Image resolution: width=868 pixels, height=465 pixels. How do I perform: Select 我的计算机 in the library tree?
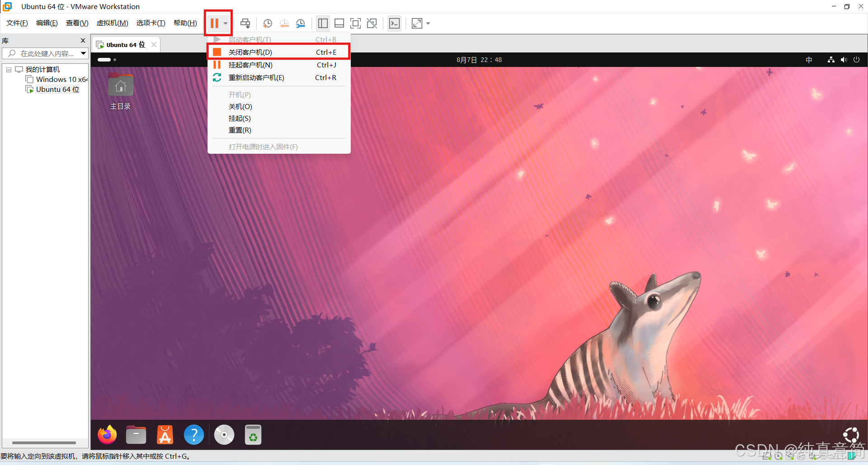point(42,69)
